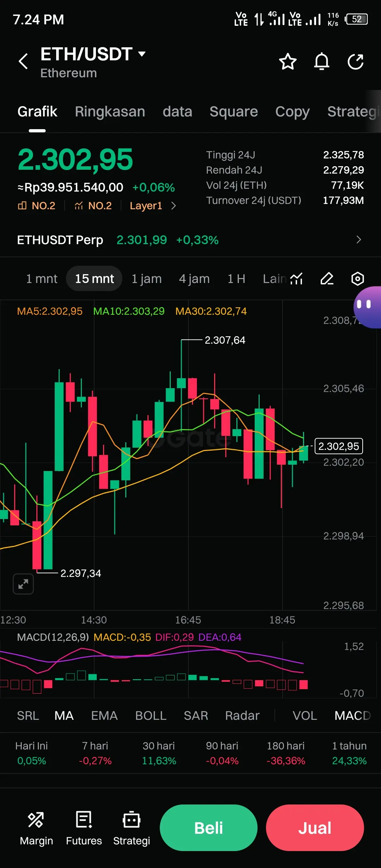Viewport: 381px width, 868px height.
Task: Switch to the Grafik tab
Action: click(x=37, y=111)
